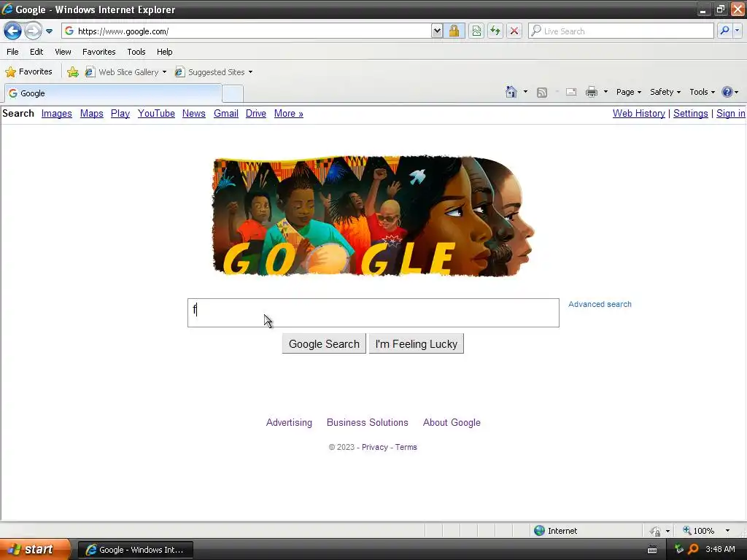
Task: Open the Help menu
Action: coord(164,52)
